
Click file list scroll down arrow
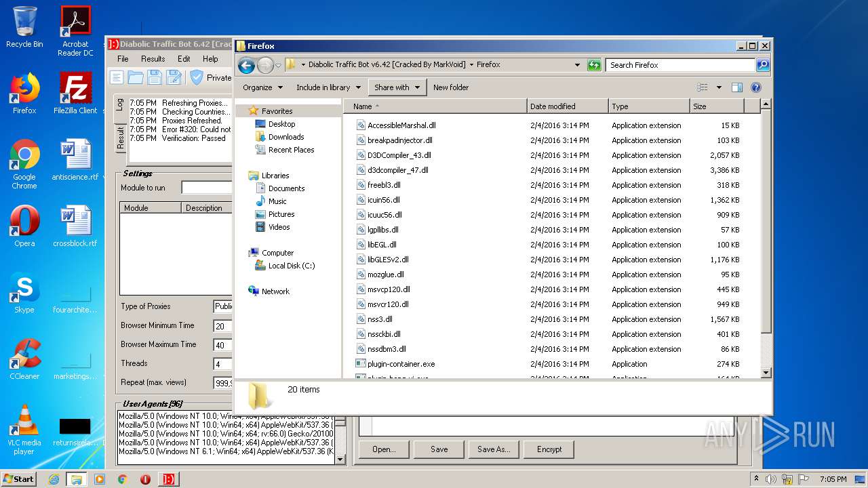(766, 373)
